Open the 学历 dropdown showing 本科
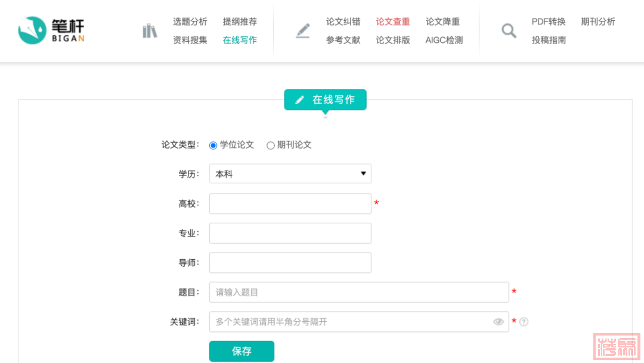 pos(290,174)
